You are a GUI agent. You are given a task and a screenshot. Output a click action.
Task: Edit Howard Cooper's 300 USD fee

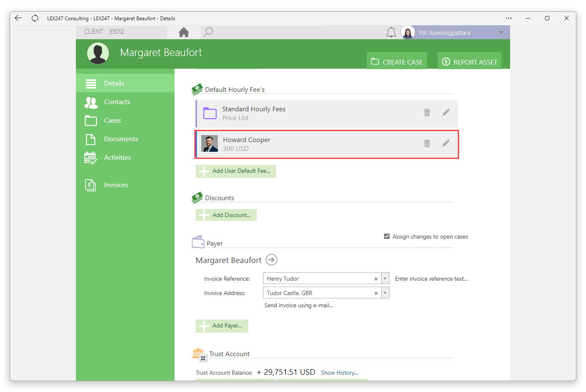446,143
